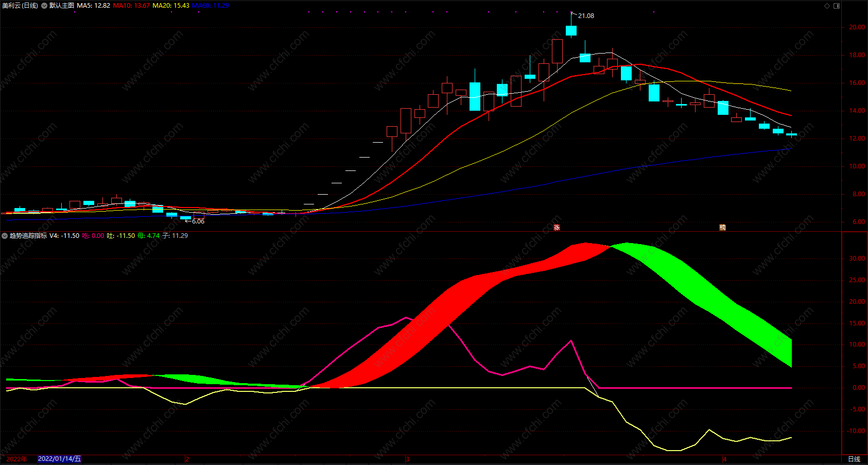
Task: Click the 16.00 price axis label
Action: tap(857, 83)
